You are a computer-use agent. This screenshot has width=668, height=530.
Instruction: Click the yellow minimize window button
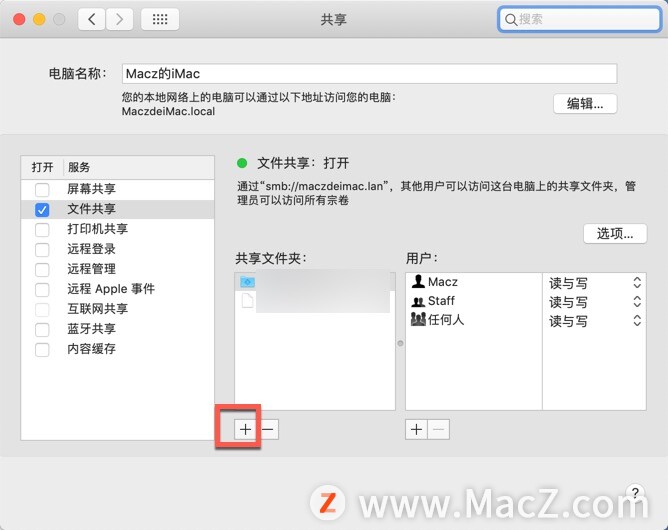(39, 19)
